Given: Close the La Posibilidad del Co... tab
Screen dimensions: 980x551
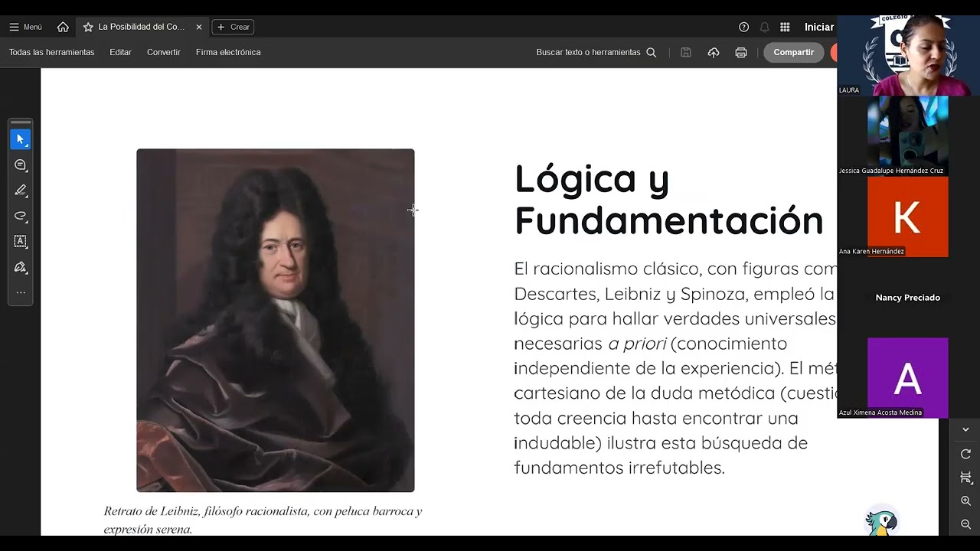Looking at the screenshot, I should [x=199, y=27].
